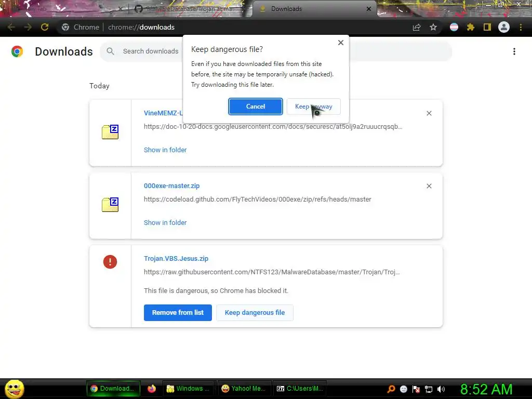This screenshot has width=532, height=399.
Task: Click the Trojan.VBS.Jesus.zip file name
Action: tap(176, 259)
